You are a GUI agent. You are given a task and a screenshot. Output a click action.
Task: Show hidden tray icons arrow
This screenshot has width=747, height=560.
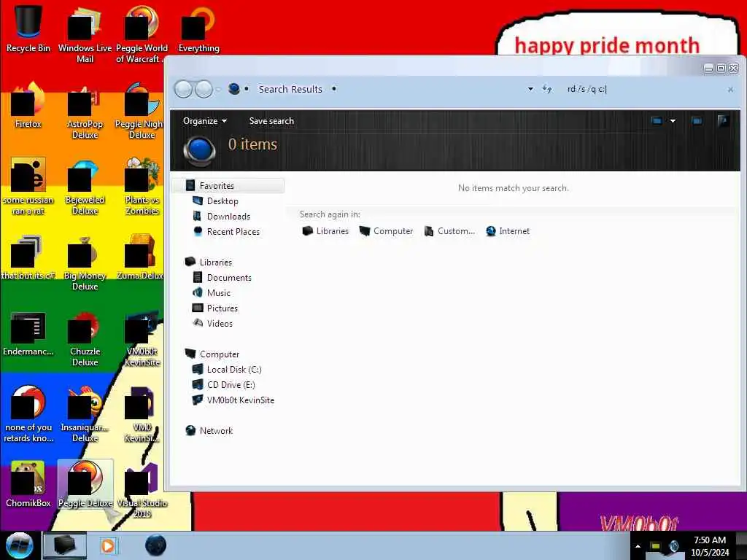(x=638, y=546)
